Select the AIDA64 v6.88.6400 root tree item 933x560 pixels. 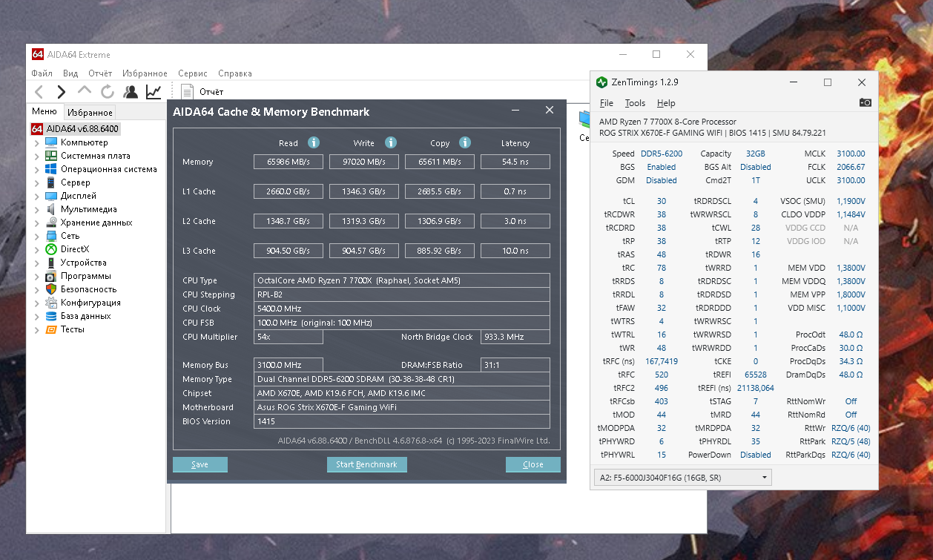click(x=76, y=129)
